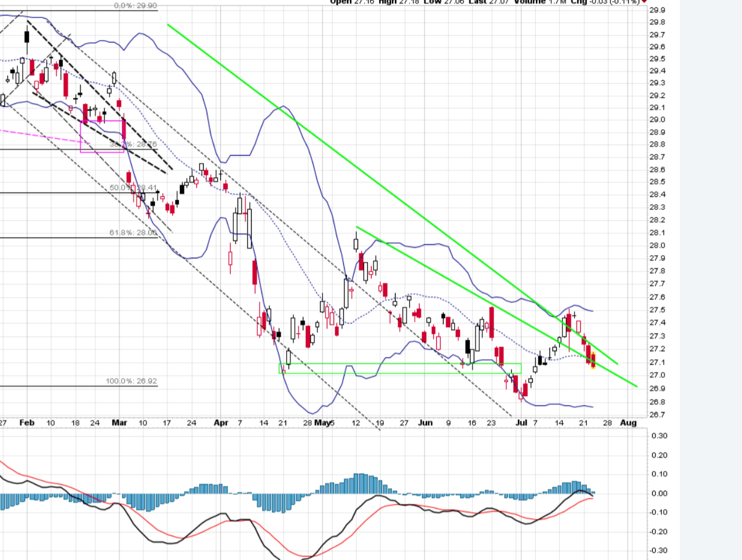Image resolution: width=742 pixels, height=560 pixels.
Task: Click the 17 date label after Mar
Action: click(x=167, y=423)
